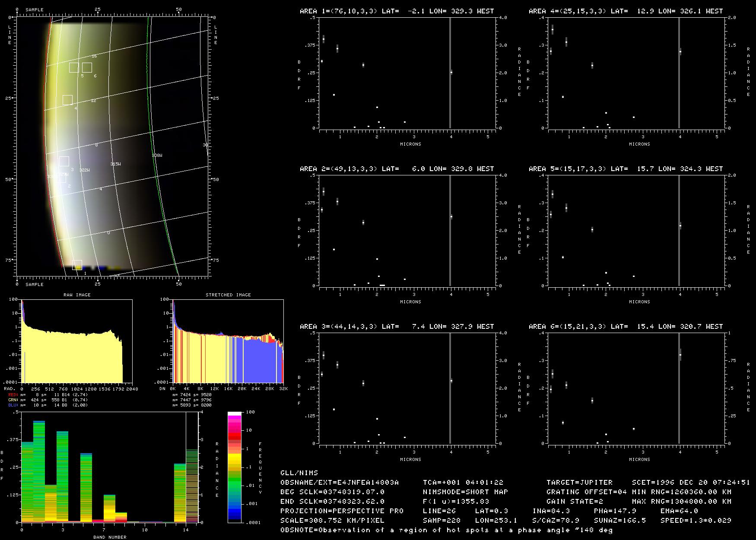Click the AREA 4 plot heading

point(626,11)
